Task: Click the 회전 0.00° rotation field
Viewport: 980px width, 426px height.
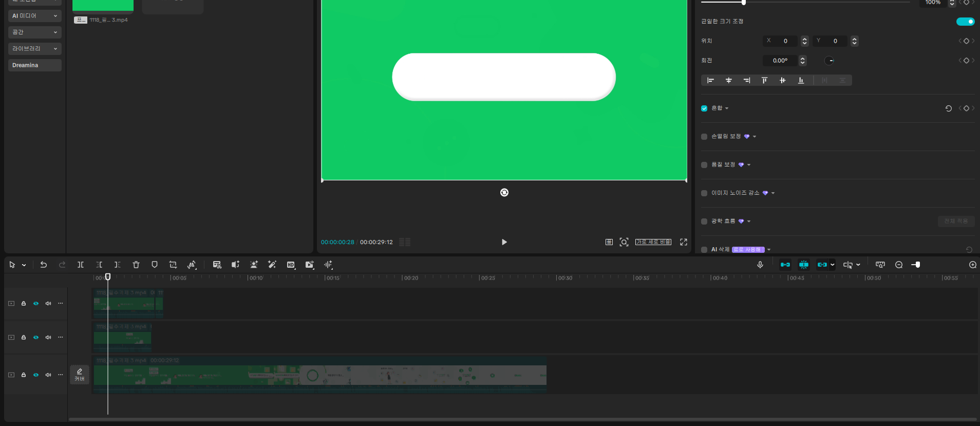Action: click(x=780, y=61)
